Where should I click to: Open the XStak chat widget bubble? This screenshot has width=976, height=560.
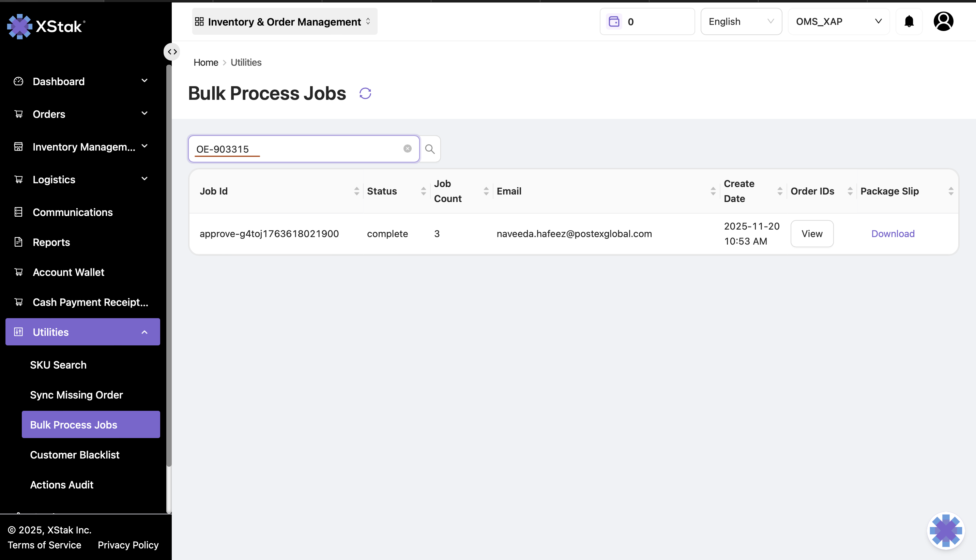(945, 530)
